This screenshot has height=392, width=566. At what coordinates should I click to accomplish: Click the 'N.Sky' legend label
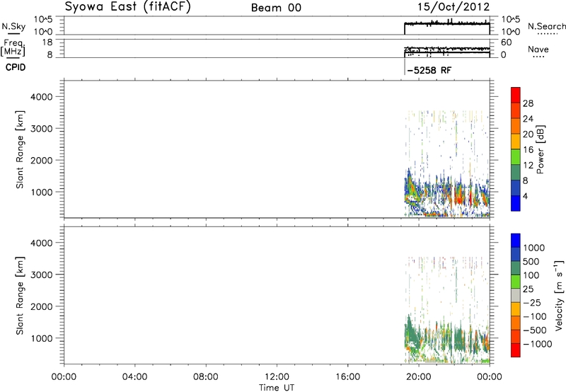point(13,26)
